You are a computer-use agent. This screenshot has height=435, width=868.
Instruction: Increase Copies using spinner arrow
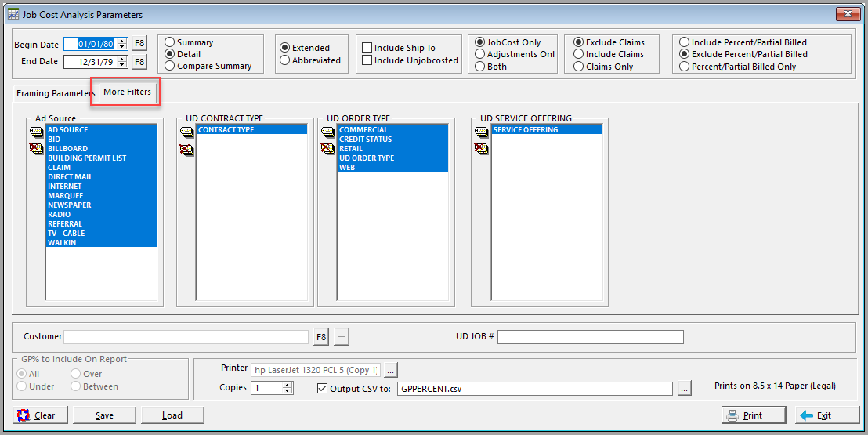(288, 385)
